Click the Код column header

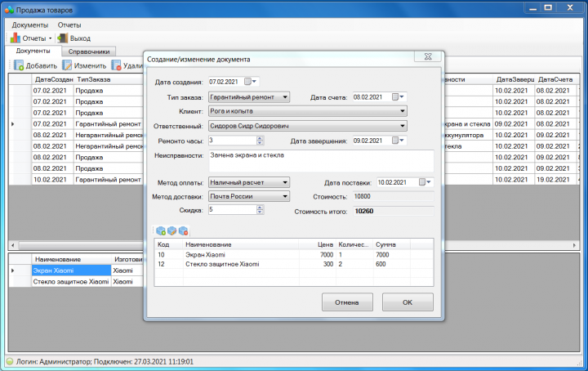point(169,244)
